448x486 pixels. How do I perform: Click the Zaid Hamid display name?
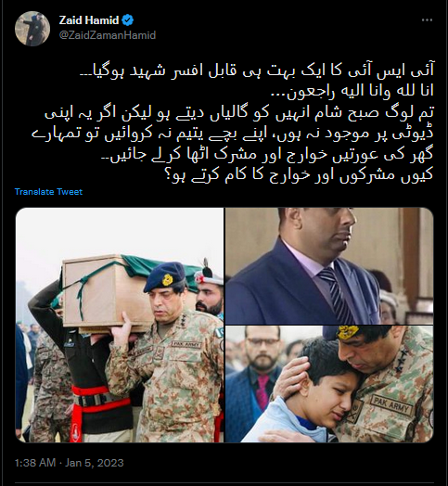(89, 20)
